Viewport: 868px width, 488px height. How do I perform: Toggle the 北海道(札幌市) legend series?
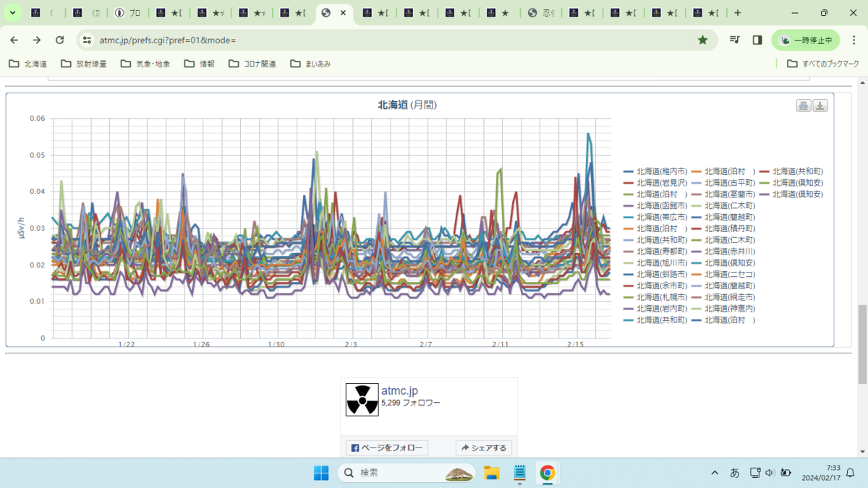tap(656, 297)
